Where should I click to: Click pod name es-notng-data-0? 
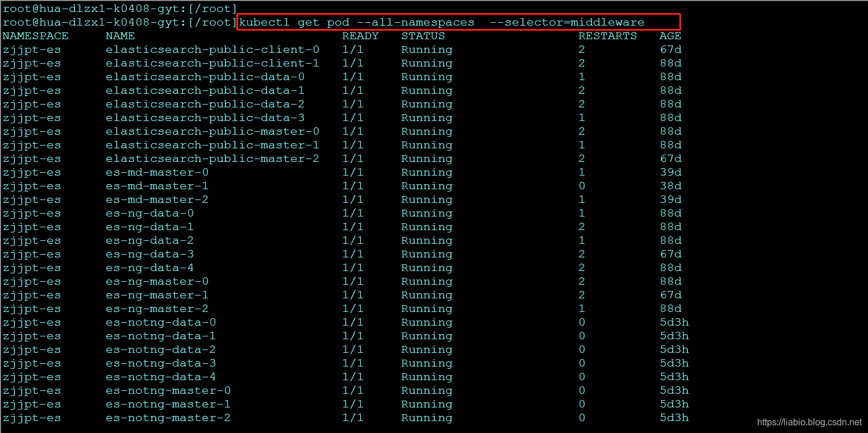point(161,322)
